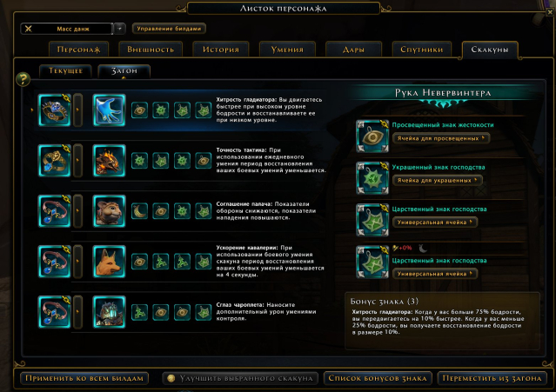Select the orange fox mount icon

pyautogui.click(x=110, y=262)
